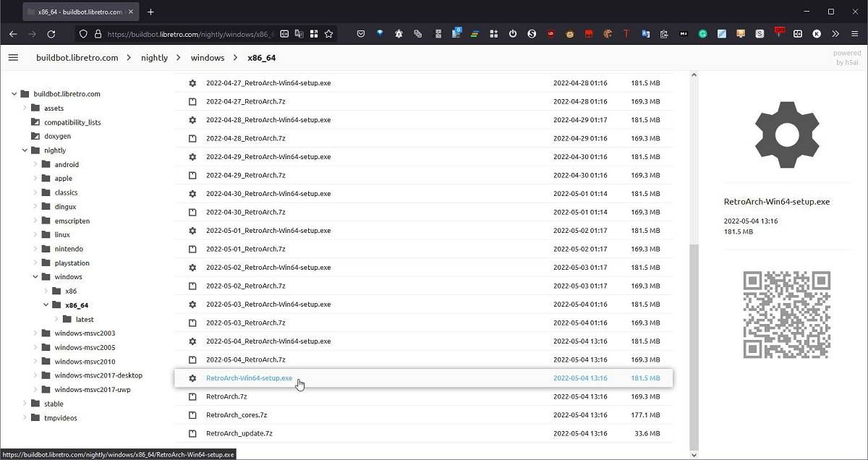Click the file icon beside RetroArch_cores.7z
The height and width of the screenshot is (460, 868).
click(x=192, y=414)
